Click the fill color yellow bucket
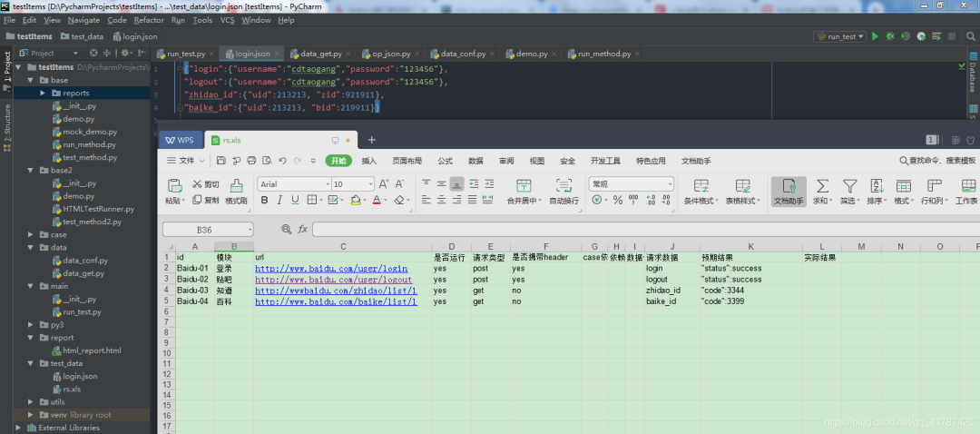The image size is (980, 434). 356,200
